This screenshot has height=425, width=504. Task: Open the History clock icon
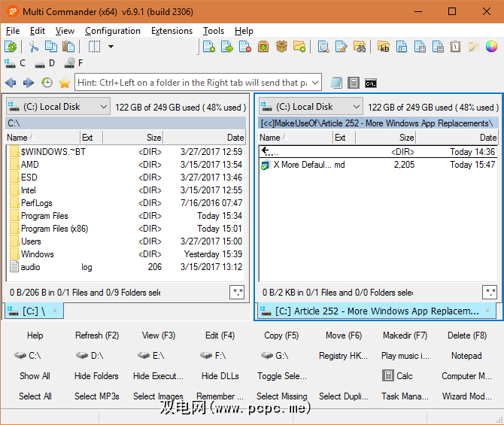point(47,83)
